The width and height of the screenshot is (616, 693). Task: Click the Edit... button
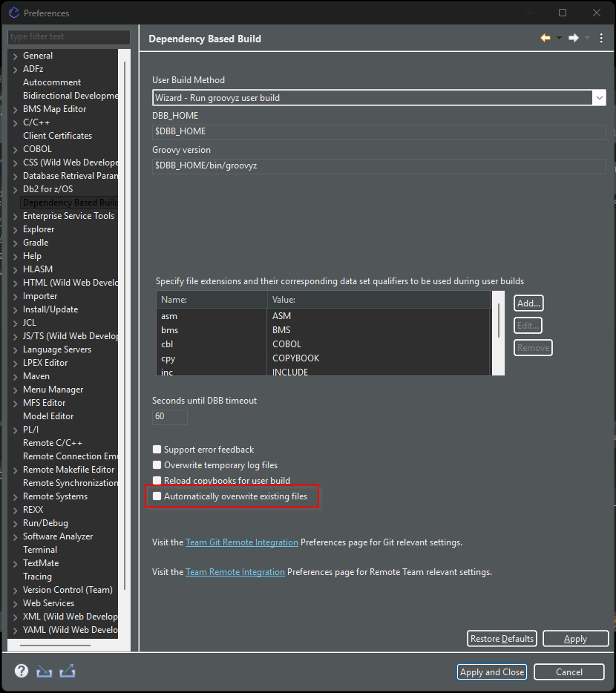pos(528,326)
